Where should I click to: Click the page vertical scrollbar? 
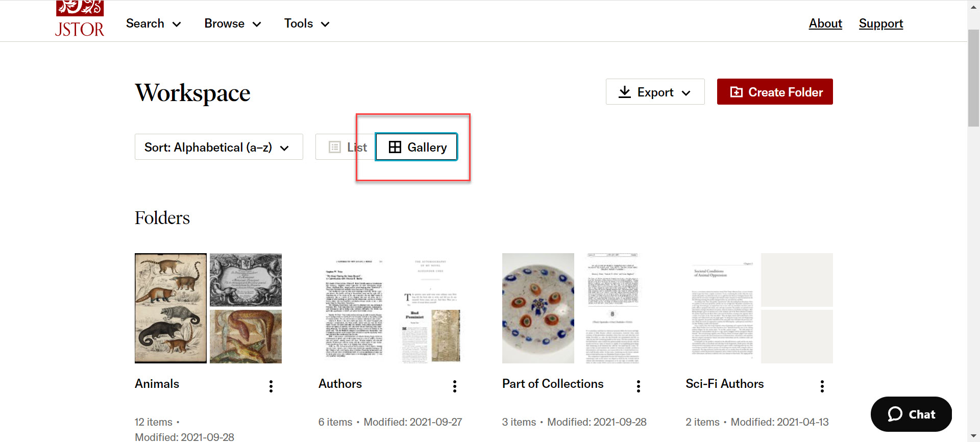tap(973, 221)
